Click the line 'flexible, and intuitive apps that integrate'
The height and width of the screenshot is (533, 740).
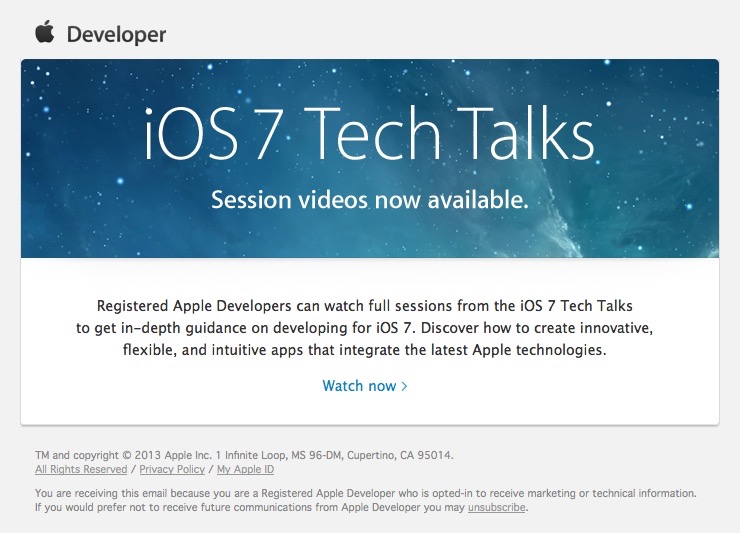364,350
